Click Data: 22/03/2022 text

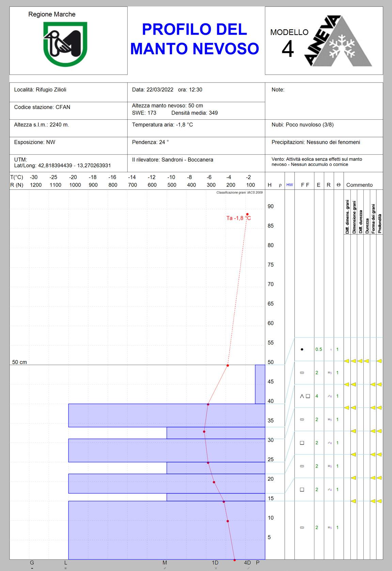click(x=153, y=90)
